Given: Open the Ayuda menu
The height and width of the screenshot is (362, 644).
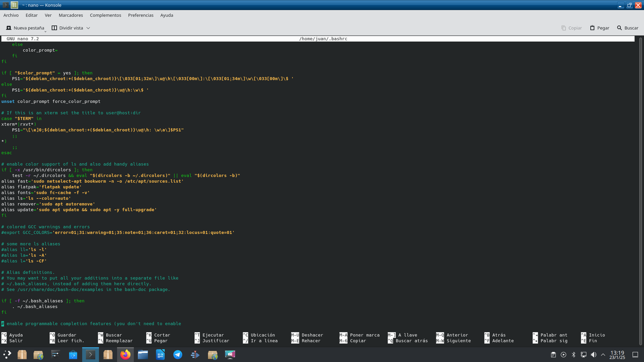Looking at the screenshot, I should pyautogui.click(x=167, y=15).
